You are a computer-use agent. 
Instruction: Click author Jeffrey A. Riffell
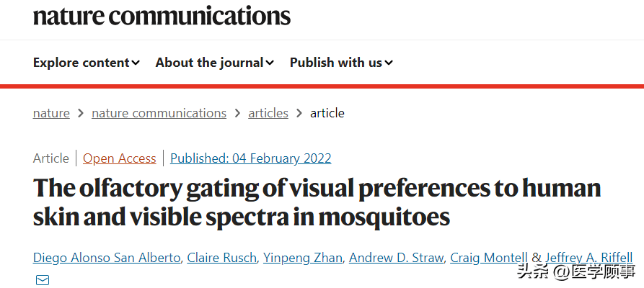[588, 258]
